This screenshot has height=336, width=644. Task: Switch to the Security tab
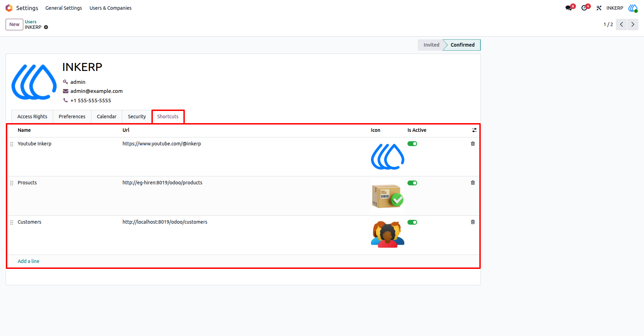(x=137, y=117)
